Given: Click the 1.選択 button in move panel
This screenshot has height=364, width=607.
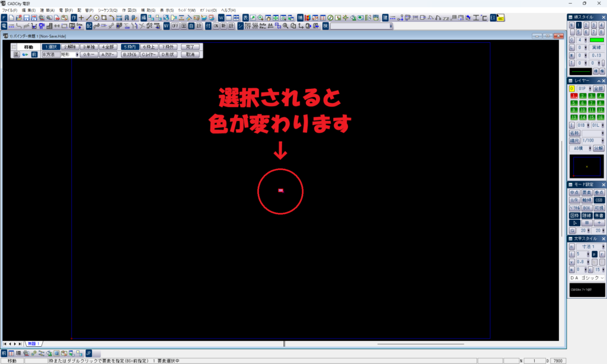Looking at the screenshot, I should [x=51, y=47].
